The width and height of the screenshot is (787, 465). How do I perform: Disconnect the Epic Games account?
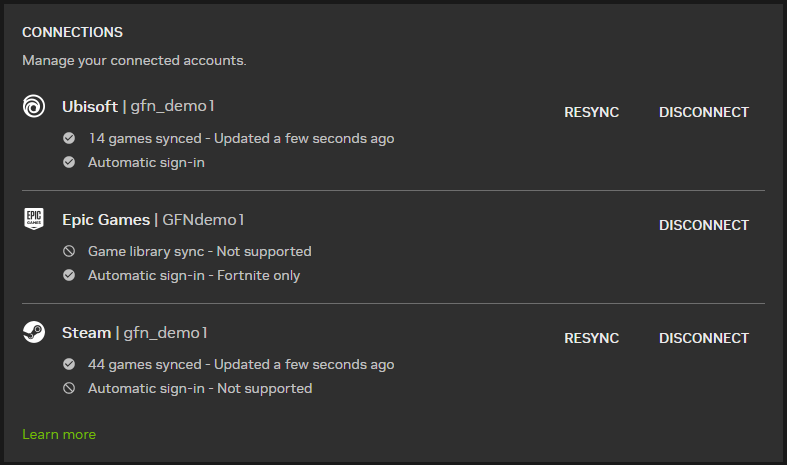point(704,225)
